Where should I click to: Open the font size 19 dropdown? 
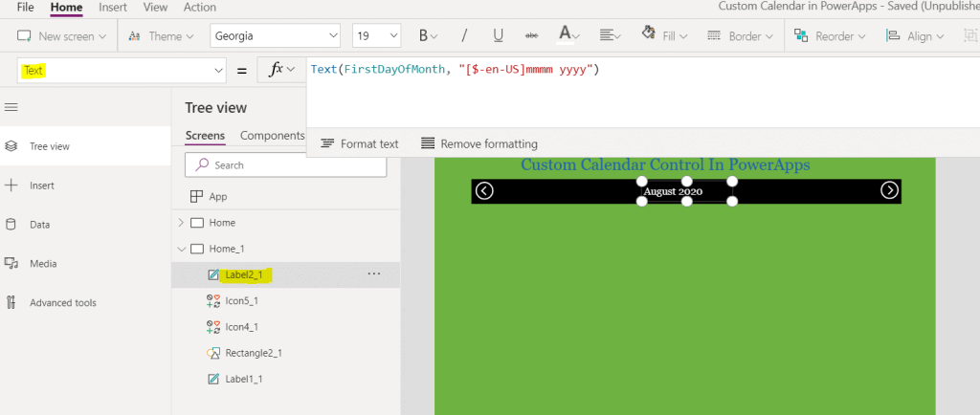tap(376, 36)
